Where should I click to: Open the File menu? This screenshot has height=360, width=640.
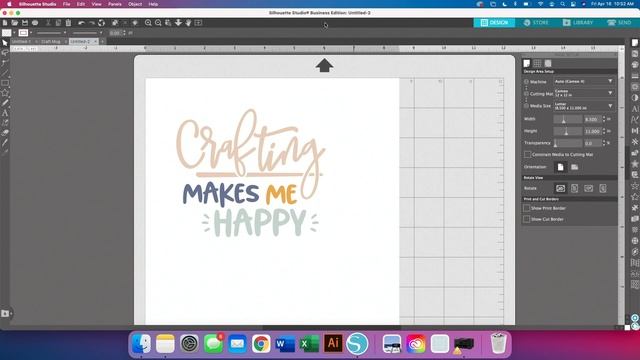67,4
